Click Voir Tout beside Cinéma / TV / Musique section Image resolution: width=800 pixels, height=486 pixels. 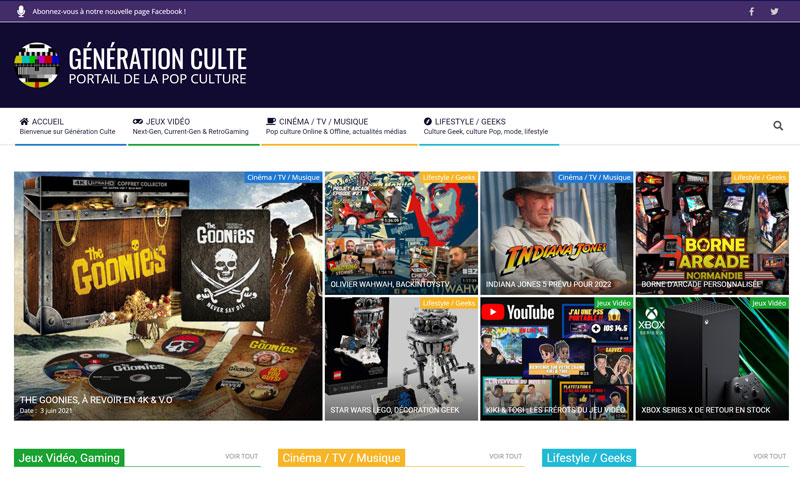505,457
